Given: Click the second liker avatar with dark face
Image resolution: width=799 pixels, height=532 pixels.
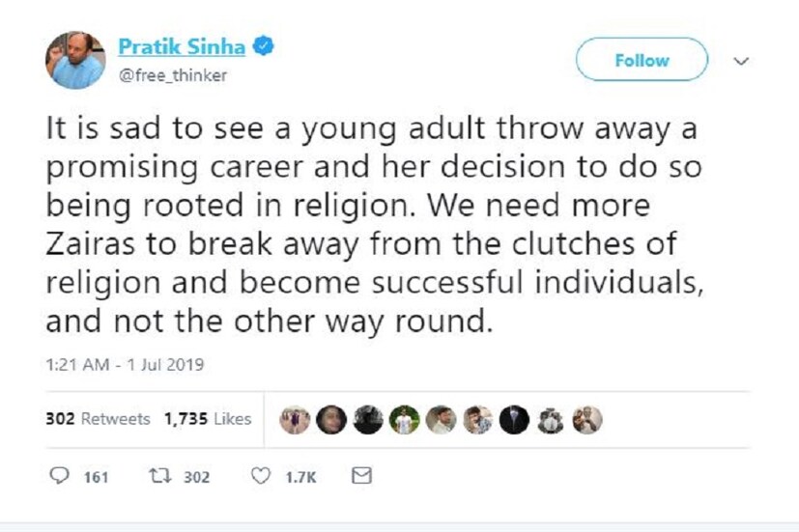Looking at the screenshot, I should [x=330, y=419].
